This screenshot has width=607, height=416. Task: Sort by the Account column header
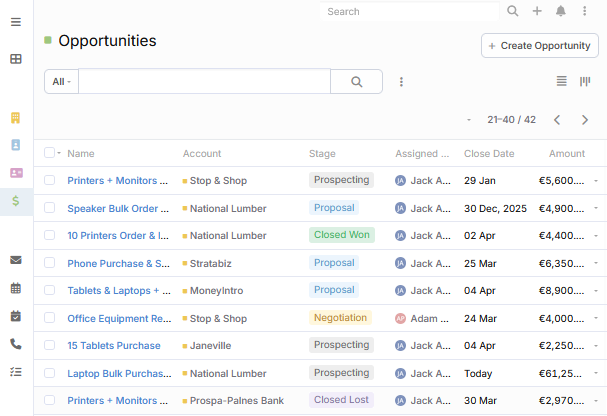tap(202, 154)
